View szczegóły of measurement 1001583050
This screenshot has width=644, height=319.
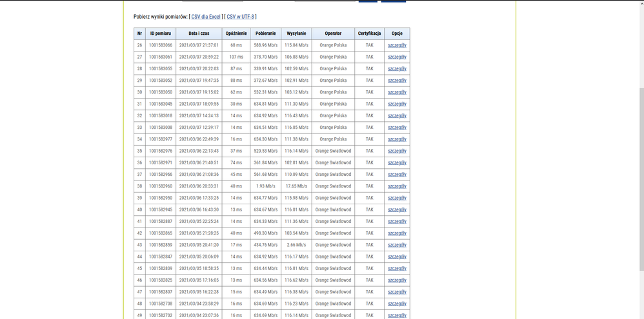click(397, 92)
